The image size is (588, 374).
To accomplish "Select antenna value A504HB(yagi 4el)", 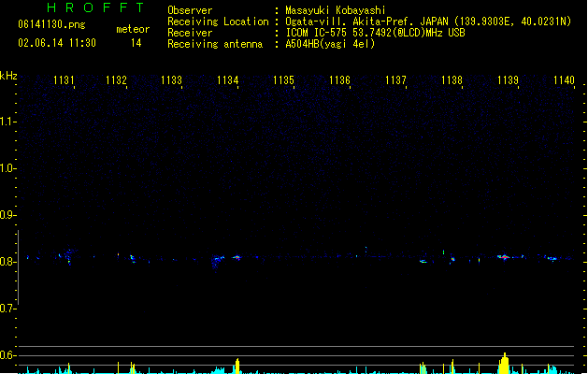I will pos(330,44).
